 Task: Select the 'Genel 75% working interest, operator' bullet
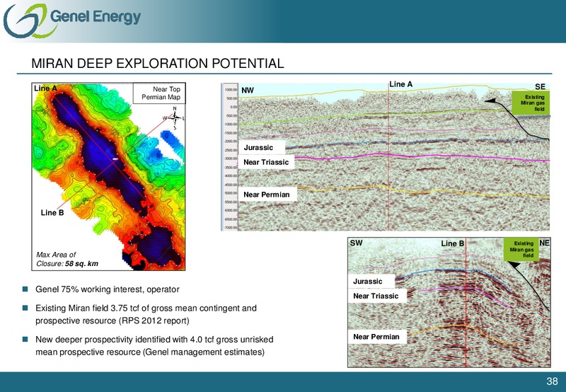coord(108,289)
